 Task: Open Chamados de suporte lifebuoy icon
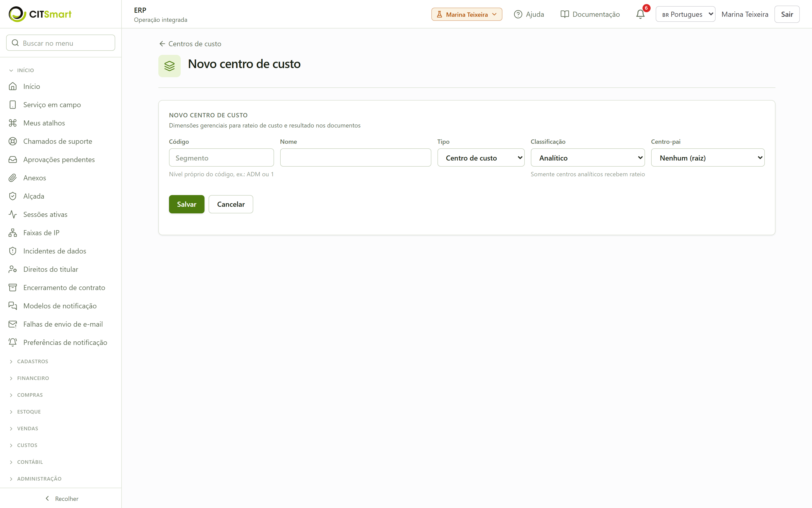(13, 141)
